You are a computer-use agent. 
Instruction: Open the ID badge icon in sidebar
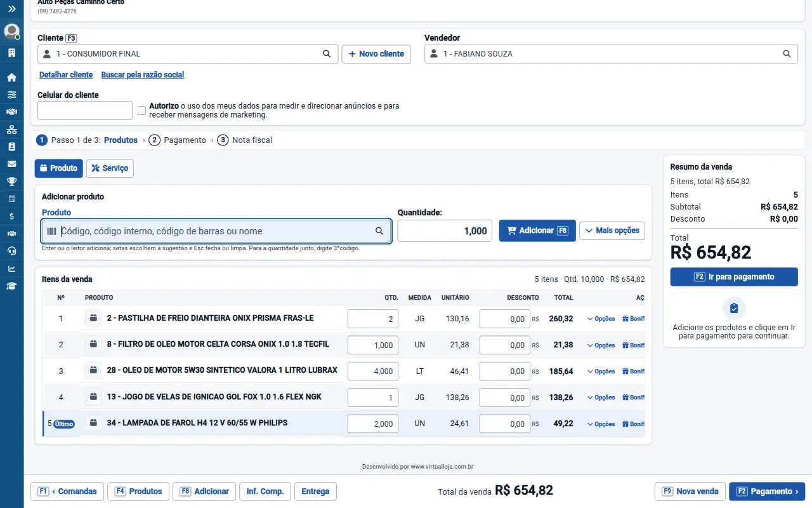pos(11,147)
